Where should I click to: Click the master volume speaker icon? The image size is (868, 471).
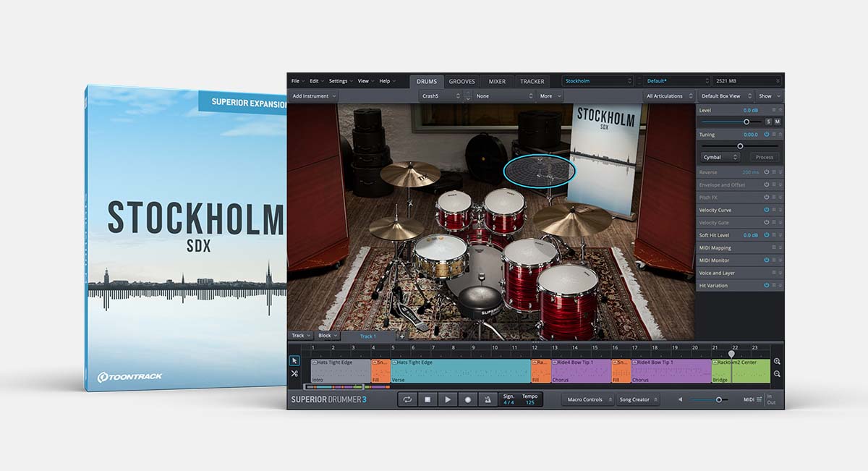[x=681, y=399]
